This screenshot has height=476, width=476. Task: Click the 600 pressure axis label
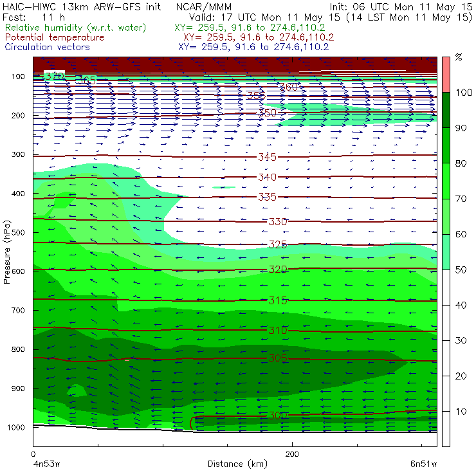tap(18, 271)
